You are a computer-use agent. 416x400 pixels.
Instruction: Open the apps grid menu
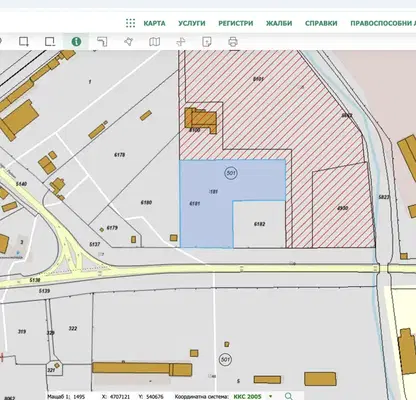coord(131,23)
